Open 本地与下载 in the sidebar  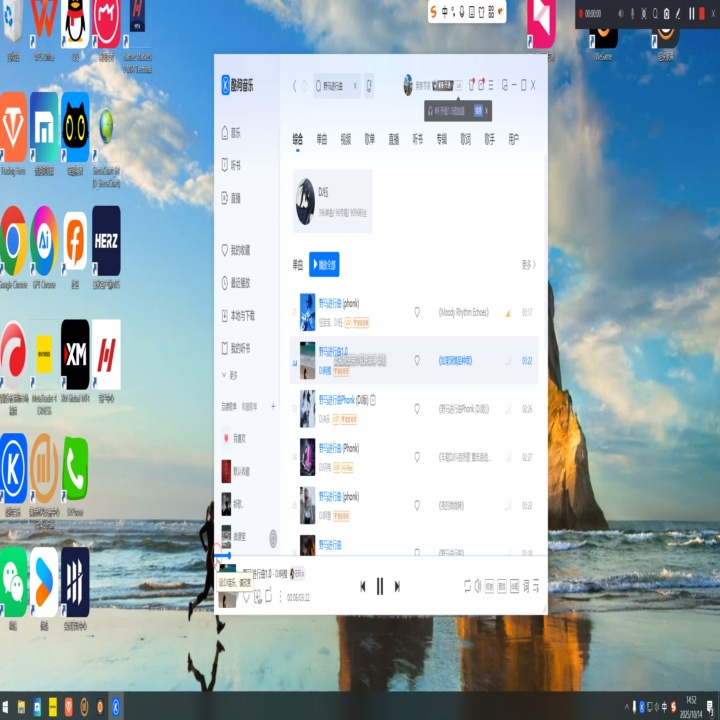pyautogui.click(x=238, y=315)
